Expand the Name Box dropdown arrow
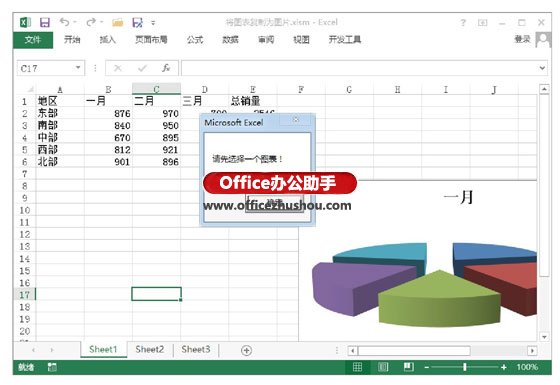This screenshot has width=560, height=385. (x=78, y=68)
